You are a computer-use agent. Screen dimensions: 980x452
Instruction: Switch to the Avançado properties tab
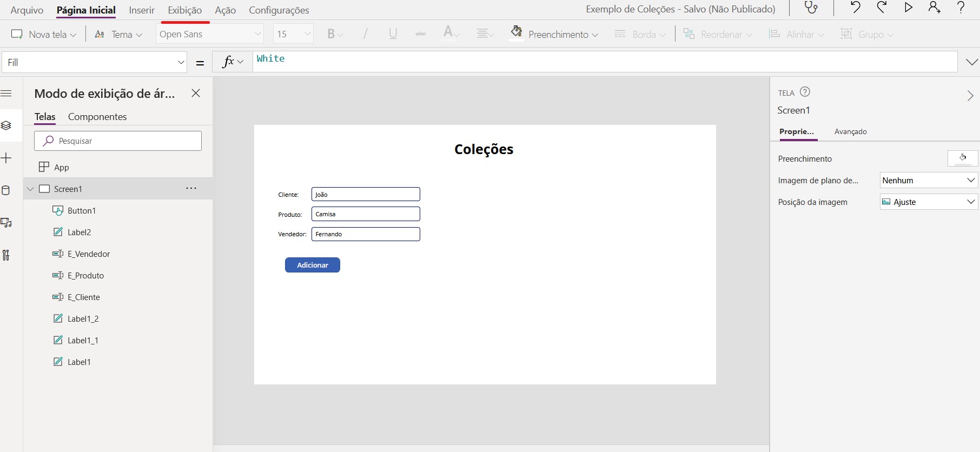[x=850, y=131]
